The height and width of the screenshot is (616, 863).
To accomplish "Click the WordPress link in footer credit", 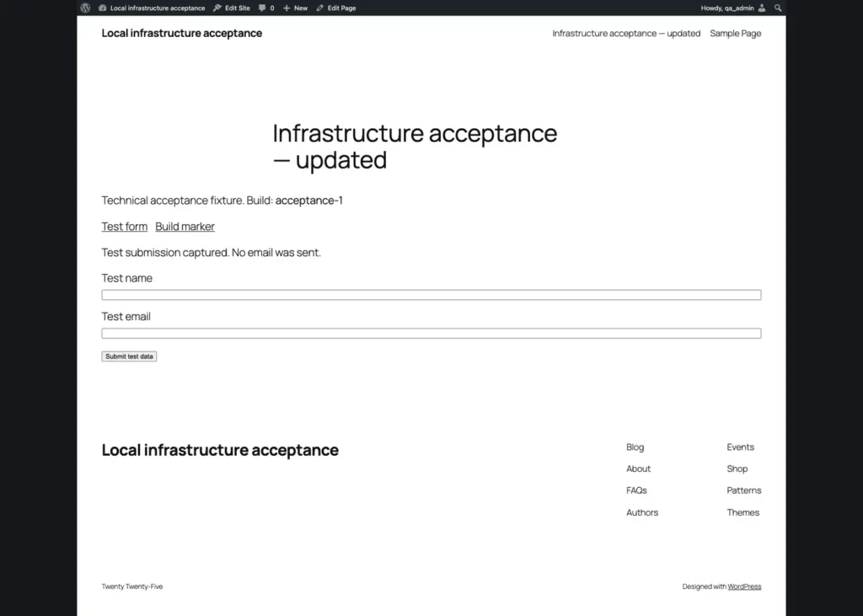I will coord(744,587).
